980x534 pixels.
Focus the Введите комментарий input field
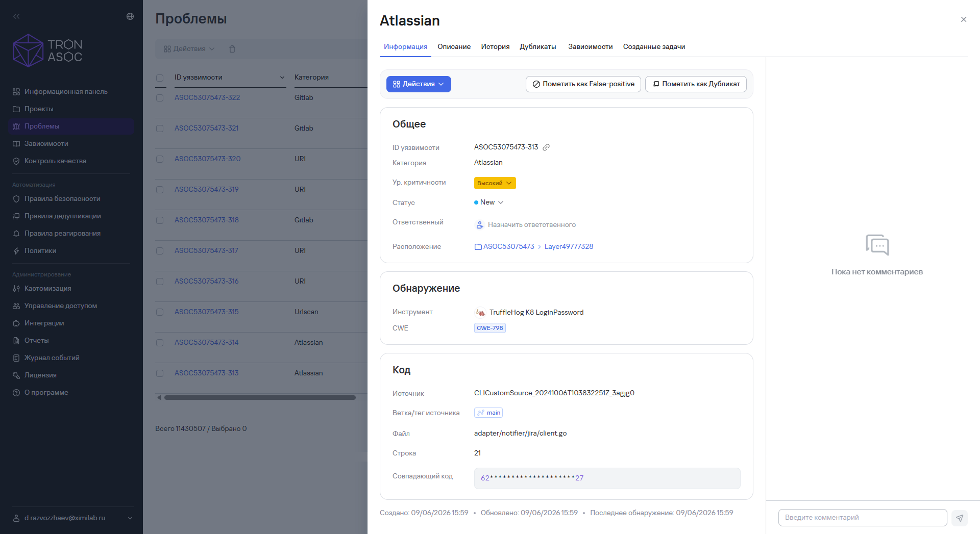[x=863, y=518]
